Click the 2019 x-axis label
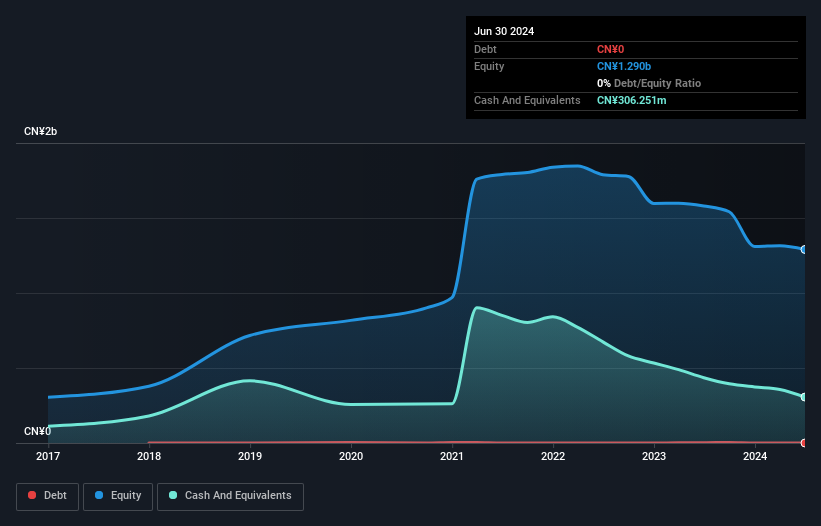 [x=250, y=456]
